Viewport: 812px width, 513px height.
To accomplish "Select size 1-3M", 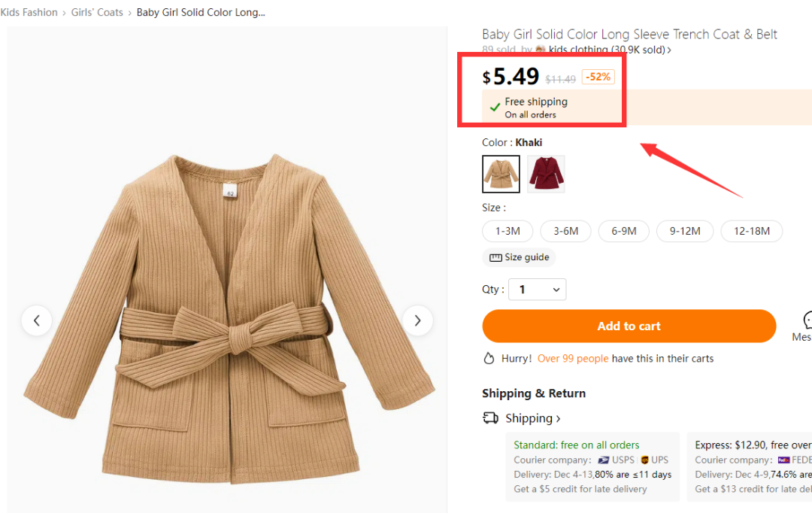I will tap(507, 231).
